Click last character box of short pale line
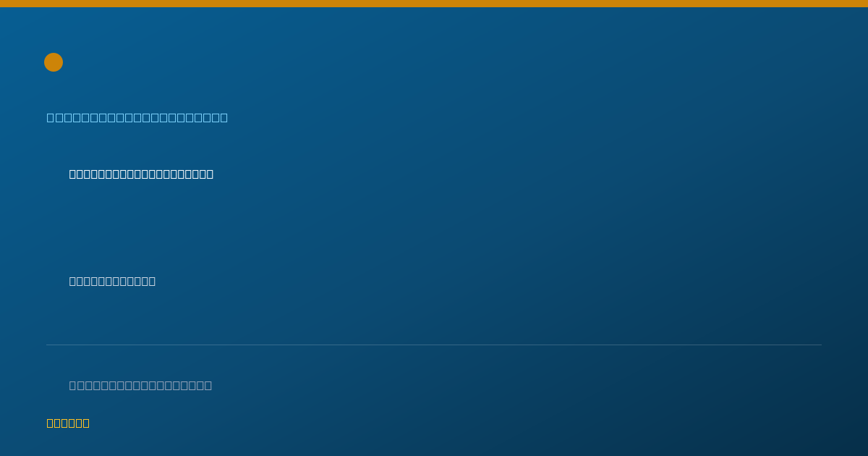Image resolution: width=868 pixels, height=456 pixels. pyautogui.click(x=152, y=281)
